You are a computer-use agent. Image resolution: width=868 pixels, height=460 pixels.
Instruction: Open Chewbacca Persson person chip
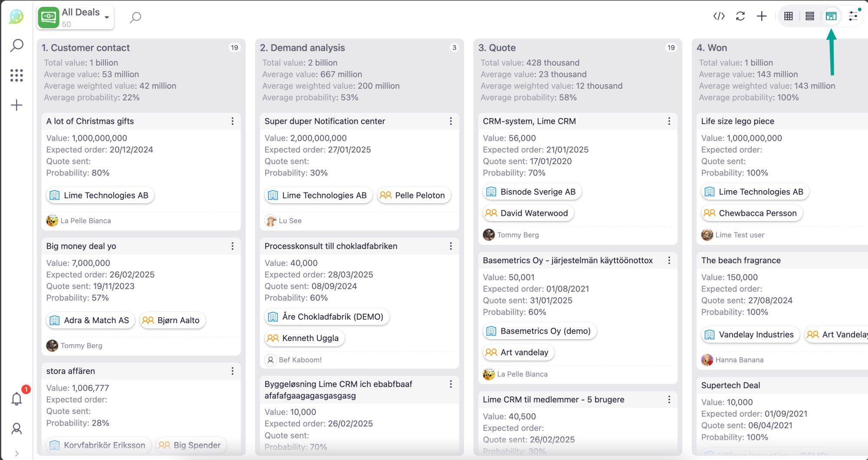pos(752,213)
